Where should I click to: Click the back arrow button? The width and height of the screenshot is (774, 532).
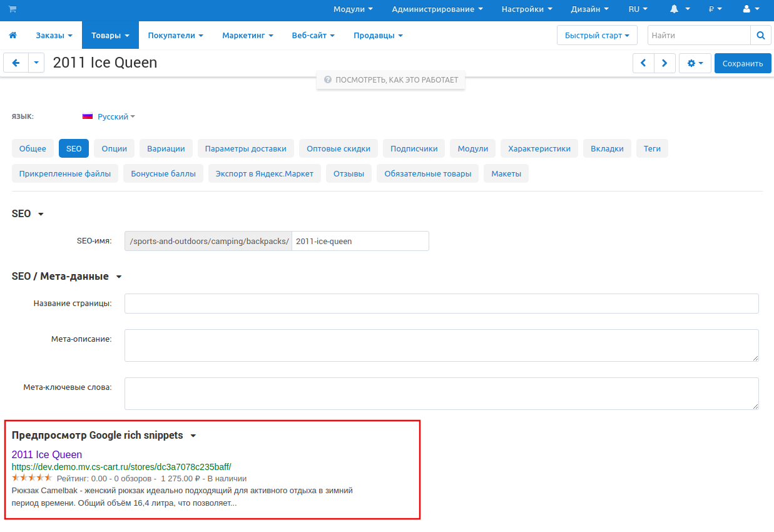pos(16,63)
